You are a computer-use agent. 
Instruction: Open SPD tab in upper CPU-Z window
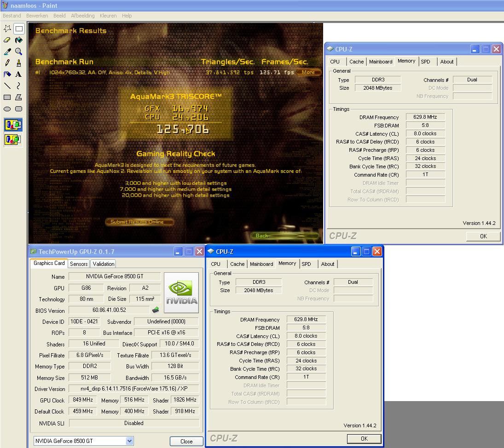425,62
